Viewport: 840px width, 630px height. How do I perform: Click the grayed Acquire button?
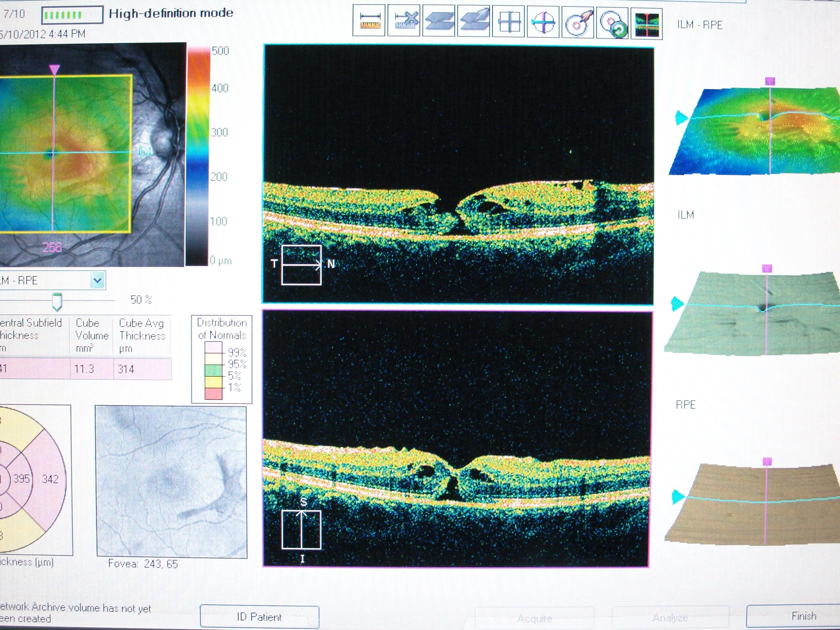coord(534,619)
